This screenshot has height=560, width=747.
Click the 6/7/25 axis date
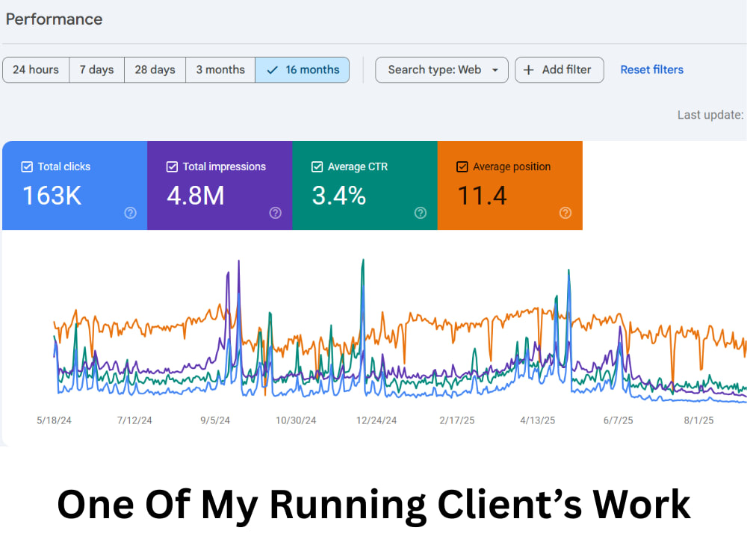pyautogui.click(x=618, y=420)
